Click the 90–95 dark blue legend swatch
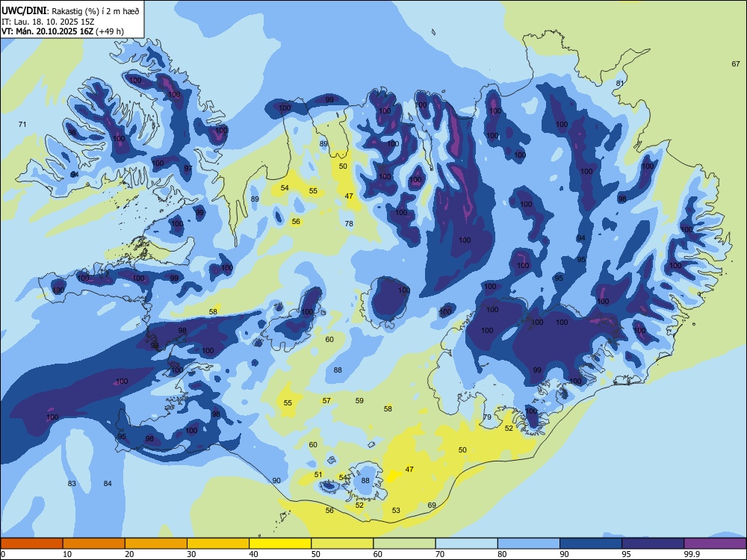The height and width of the screenshot is (560, 747). click(x=591, y=544)
